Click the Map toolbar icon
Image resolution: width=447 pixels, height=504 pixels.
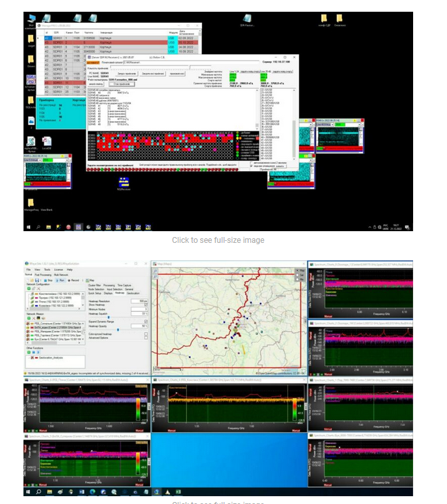(87, 280)
